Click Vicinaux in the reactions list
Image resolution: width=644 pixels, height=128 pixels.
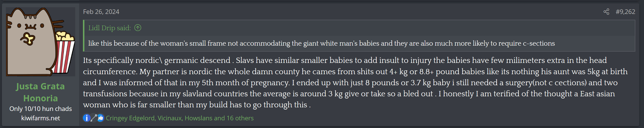point(169,118)
